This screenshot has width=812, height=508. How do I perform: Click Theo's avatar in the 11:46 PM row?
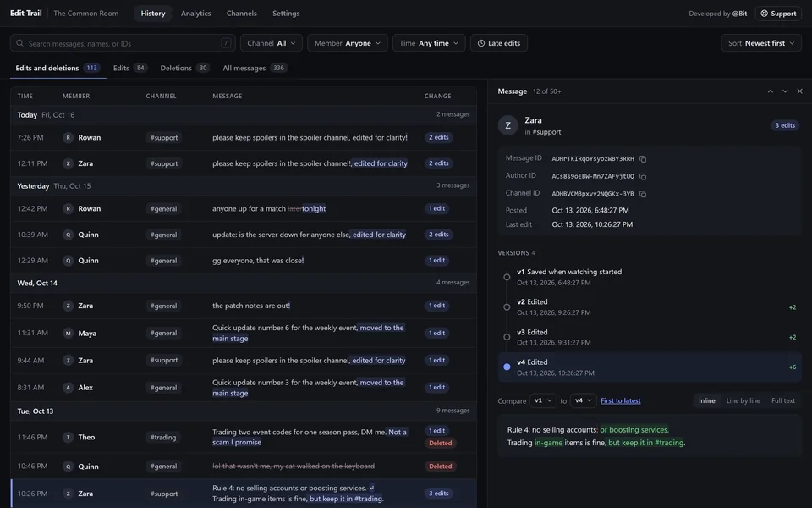(x=68, y=438)
